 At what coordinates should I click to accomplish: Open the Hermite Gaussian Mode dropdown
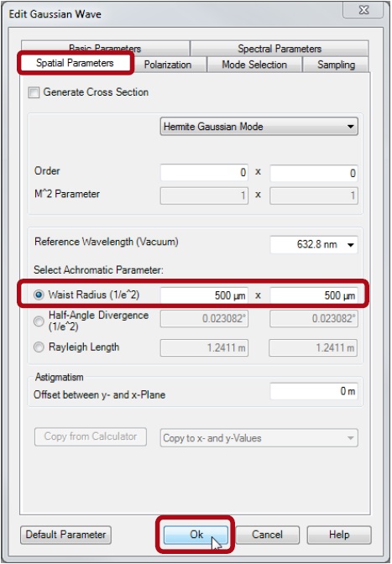point(259,127)
